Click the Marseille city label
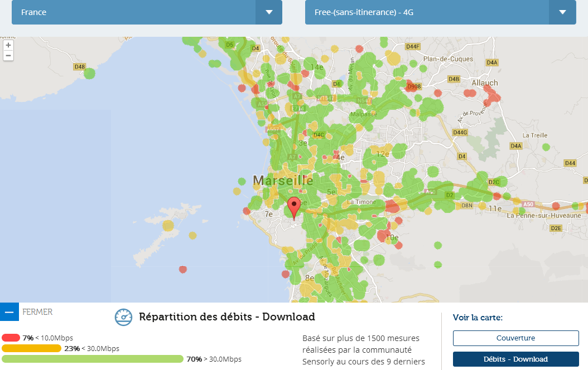Screen dimensions: 588x370 283,181
